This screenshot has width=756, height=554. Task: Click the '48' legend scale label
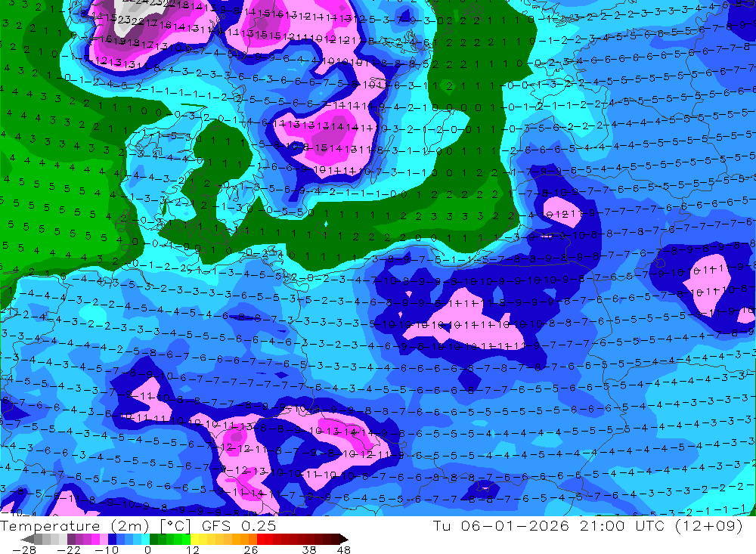[x=344, y=549]
